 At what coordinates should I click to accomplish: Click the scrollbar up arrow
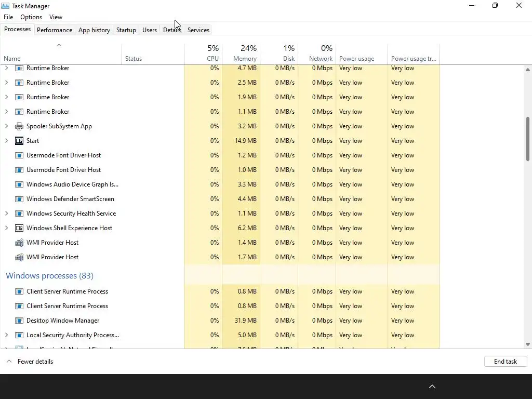coord(528,70)
